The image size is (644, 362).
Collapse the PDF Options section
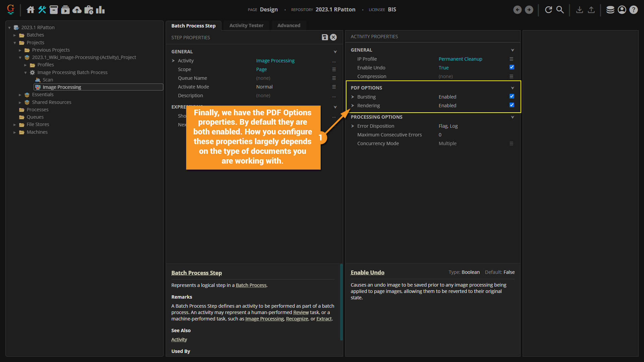[512, 88]
